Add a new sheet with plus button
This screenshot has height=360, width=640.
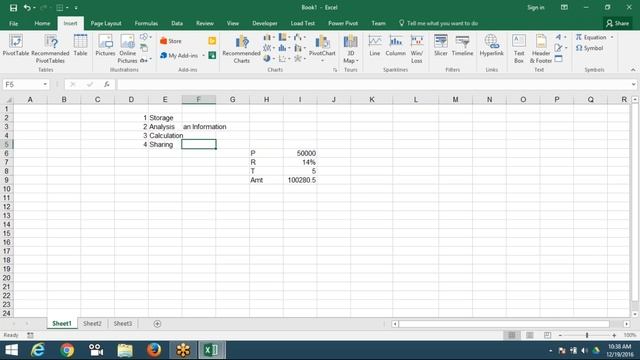(x=157, y=324)
